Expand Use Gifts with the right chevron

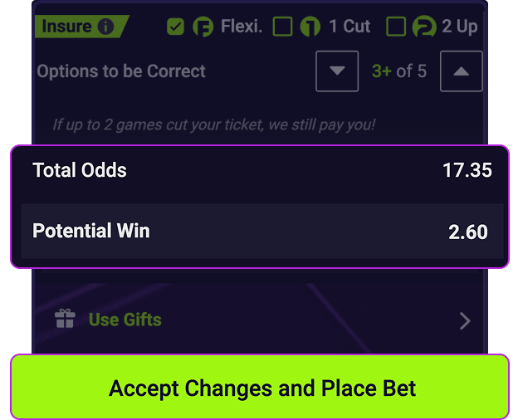click(x=465, y=320)
